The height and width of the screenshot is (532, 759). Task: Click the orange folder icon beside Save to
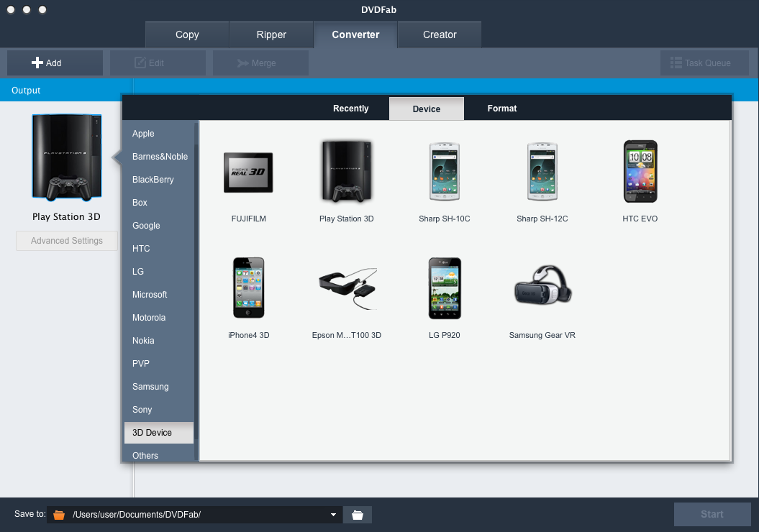click(59, 515)
